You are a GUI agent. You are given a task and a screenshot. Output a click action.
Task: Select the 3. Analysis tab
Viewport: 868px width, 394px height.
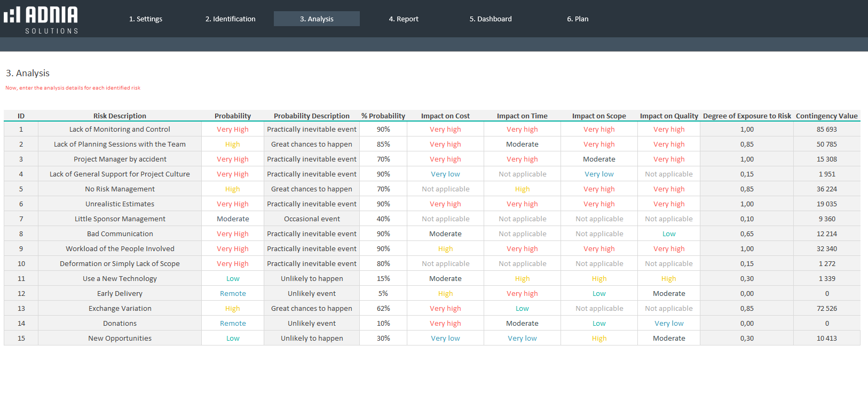coord(317,19)
